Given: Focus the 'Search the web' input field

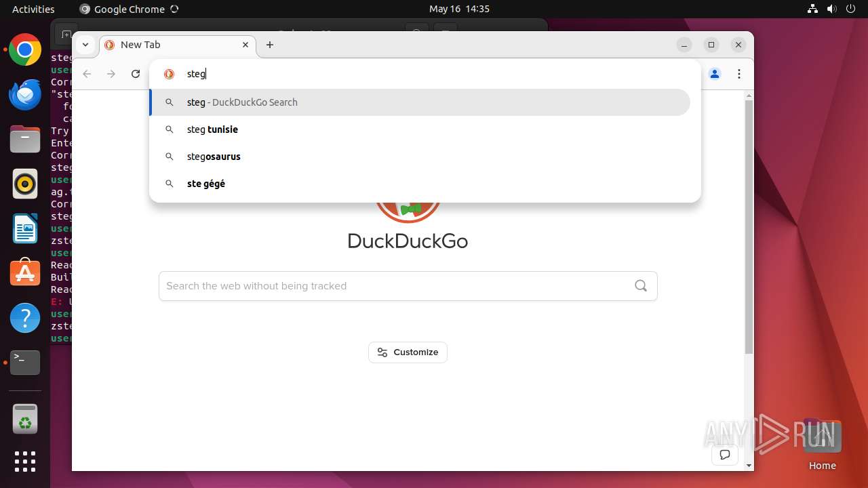Looking at the screenshot, I should [x=408, y=286].
